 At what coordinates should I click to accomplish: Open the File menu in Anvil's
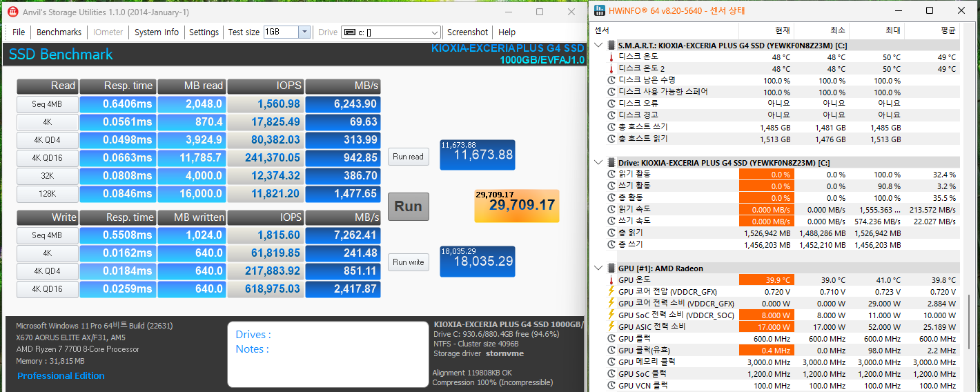(19, 32)
